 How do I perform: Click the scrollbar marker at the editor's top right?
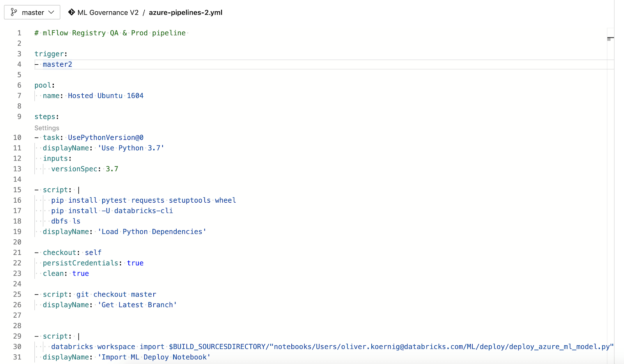610,38
